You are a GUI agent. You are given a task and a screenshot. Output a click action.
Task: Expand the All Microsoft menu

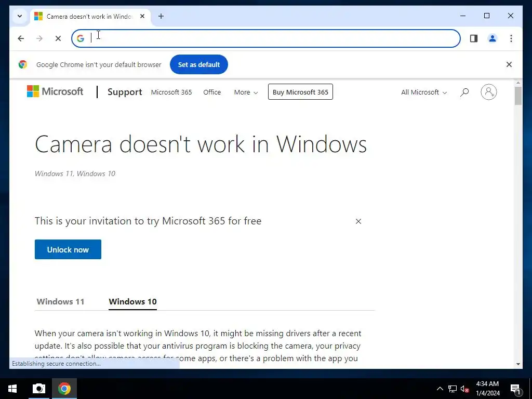click(x=424, y=92)
